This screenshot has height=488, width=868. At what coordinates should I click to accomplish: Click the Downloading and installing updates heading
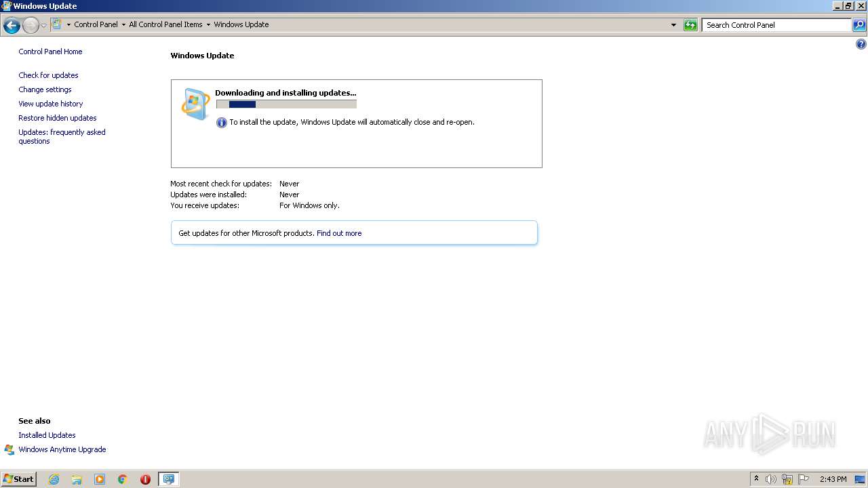point(285,93)
